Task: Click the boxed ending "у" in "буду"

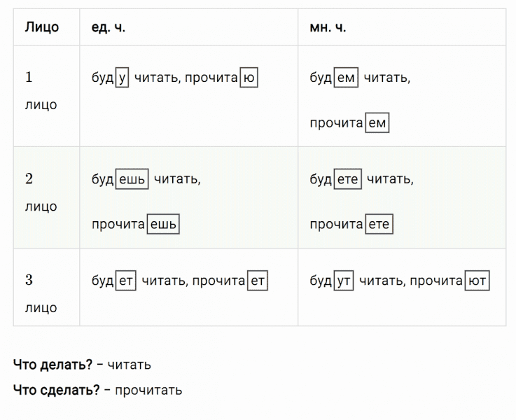Action: pyautogui.click(x=122, y=78)
